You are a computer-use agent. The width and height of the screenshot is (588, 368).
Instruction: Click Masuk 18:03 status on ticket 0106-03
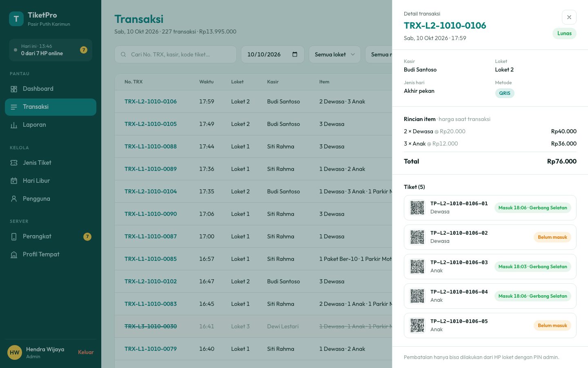[x=533, y=267]
